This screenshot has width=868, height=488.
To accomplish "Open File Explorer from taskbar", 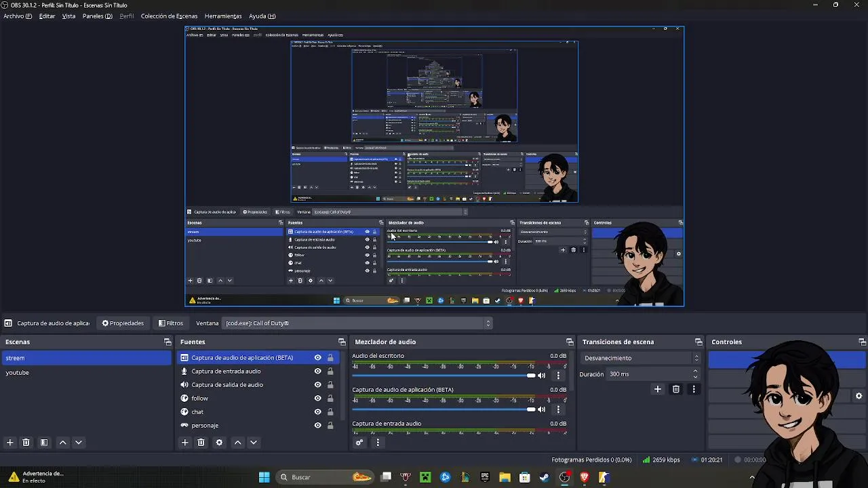I will [x=505, y=477].
